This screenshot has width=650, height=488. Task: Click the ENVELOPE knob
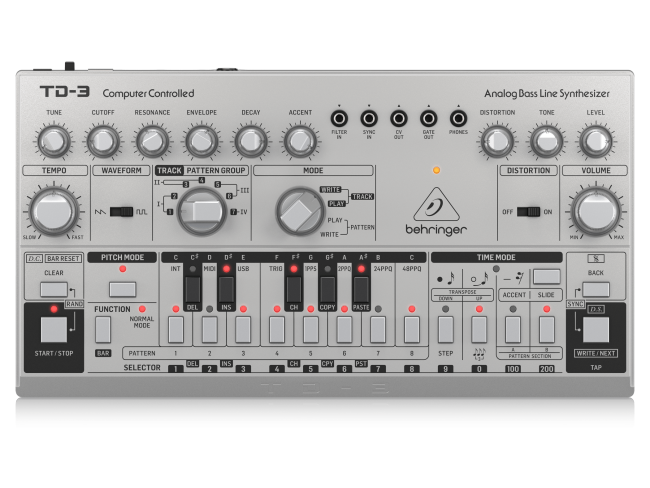(201, 141)
